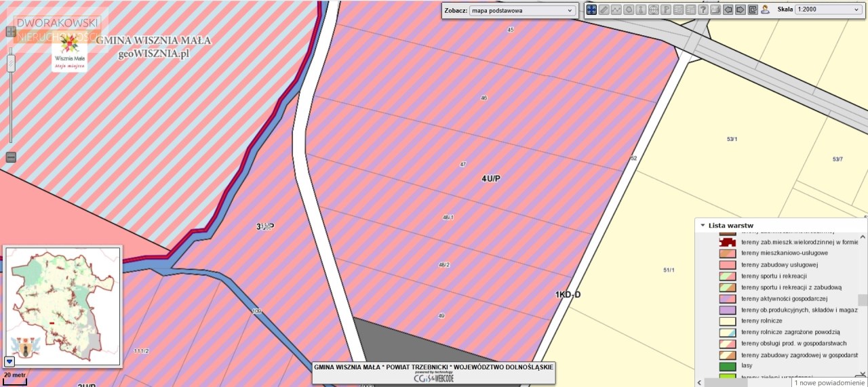Go to previous map view arrow
868x387 pixels.
(x=728, y=9)
